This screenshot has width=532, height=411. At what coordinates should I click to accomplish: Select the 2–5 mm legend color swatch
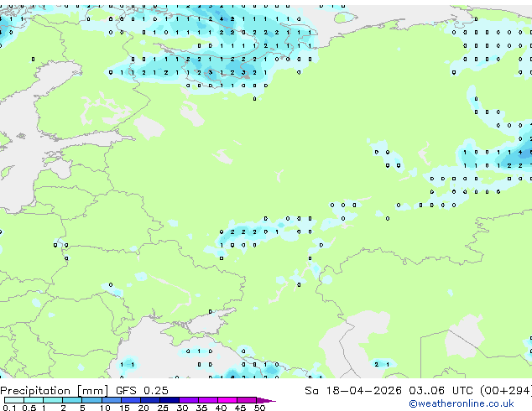pyautogui.click(x=72, y=400)
